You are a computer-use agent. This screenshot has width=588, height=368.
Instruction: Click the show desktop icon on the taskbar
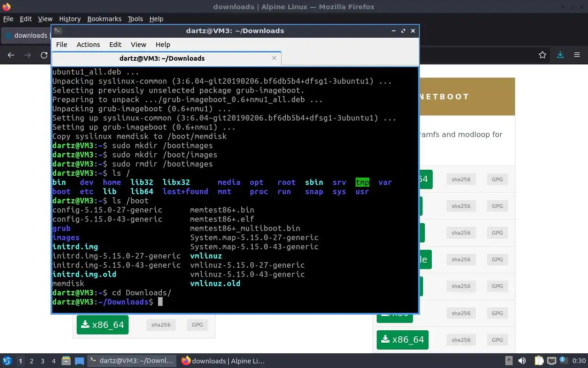pos(79,361)
